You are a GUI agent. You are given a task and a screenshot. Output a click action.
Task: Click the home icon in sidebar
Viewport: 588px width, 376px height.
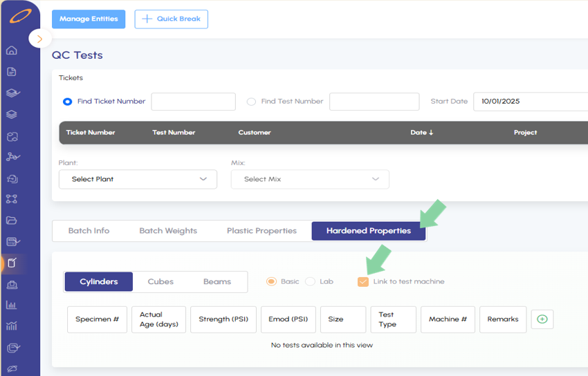point(12,50)
